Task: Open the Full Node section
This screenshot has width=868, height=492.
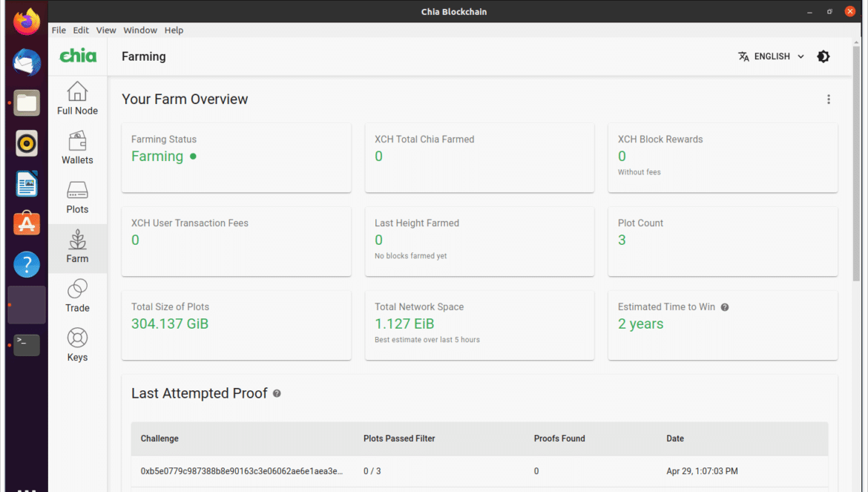Action: pos(77,99)
